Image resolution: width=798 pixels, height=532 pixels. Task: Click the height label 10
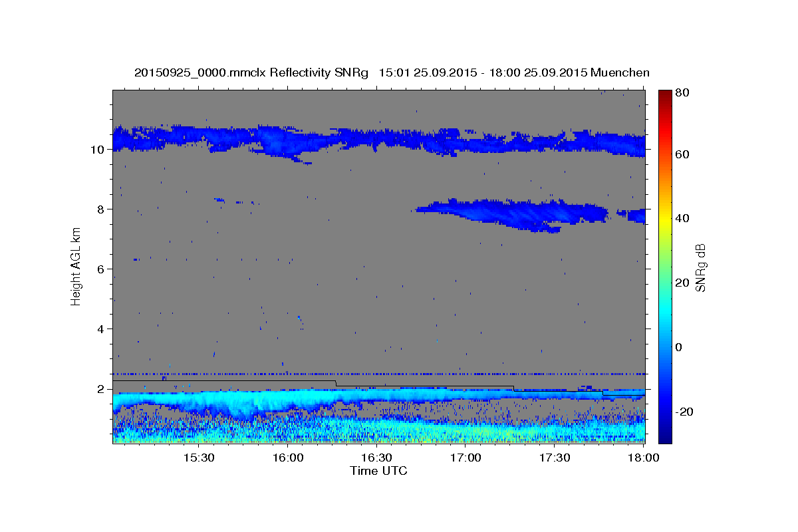pos(98,150)
